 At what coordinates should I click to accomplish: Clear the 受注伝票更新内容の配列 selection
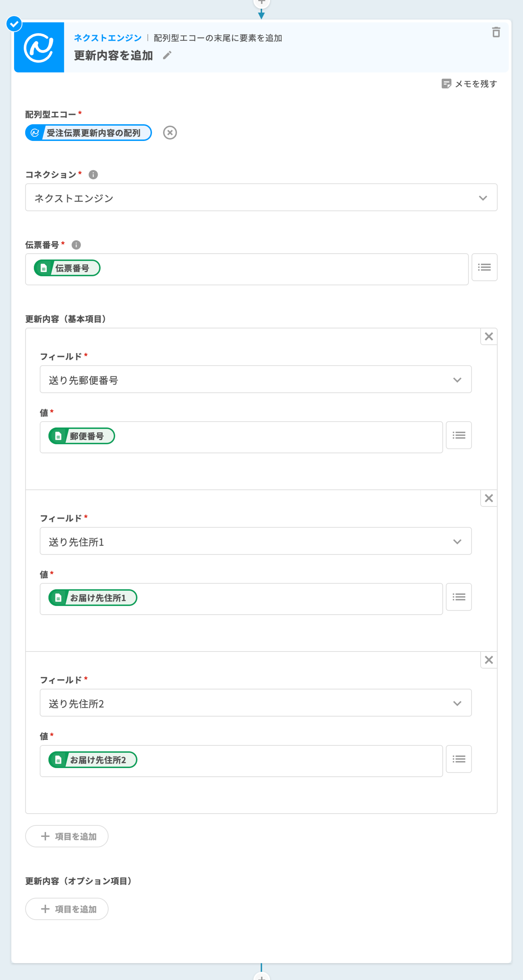pos(170,133)
